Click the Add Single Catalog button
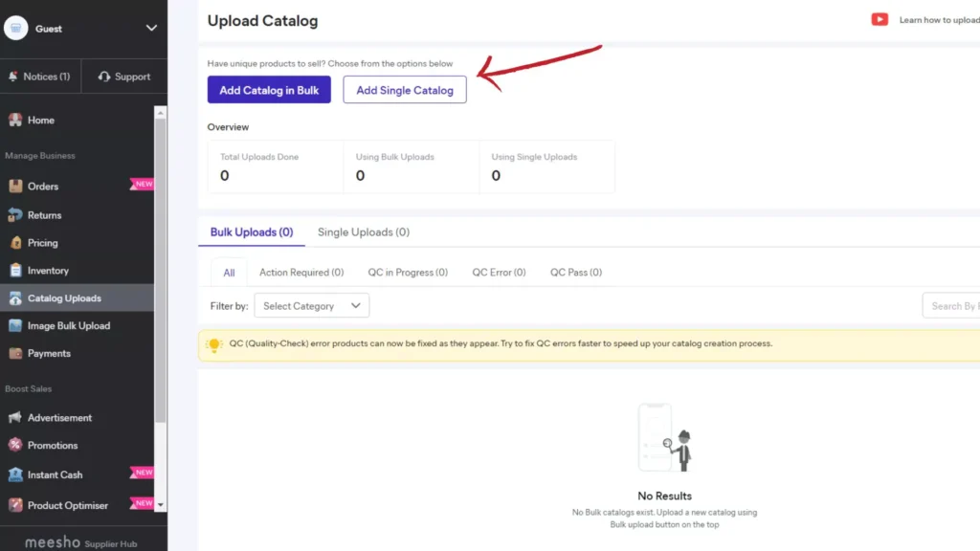980x551 pixels. [x=404, y=89]
